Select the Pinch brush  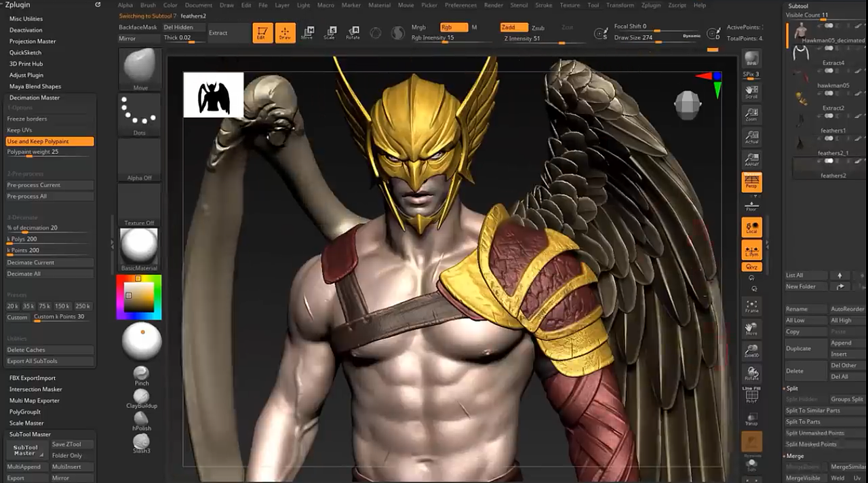click(141, 376)
